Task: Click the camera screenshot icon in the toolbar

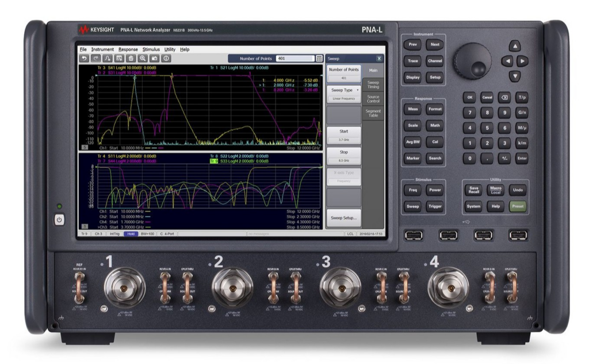Action: click(x=155, y=58)
